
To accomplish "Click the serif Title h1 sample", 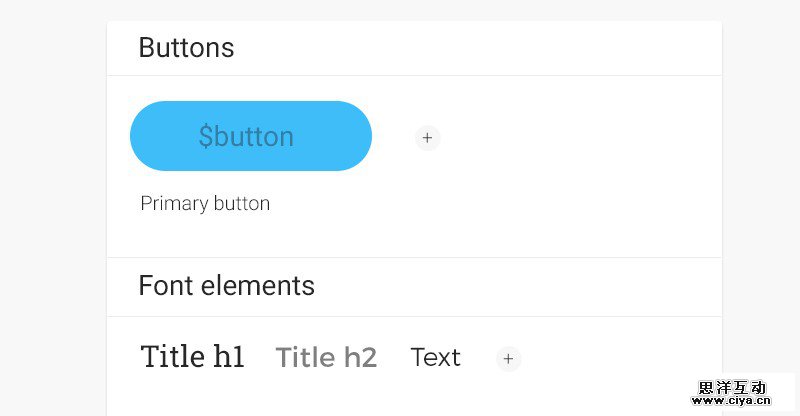I will coord(193,357).
